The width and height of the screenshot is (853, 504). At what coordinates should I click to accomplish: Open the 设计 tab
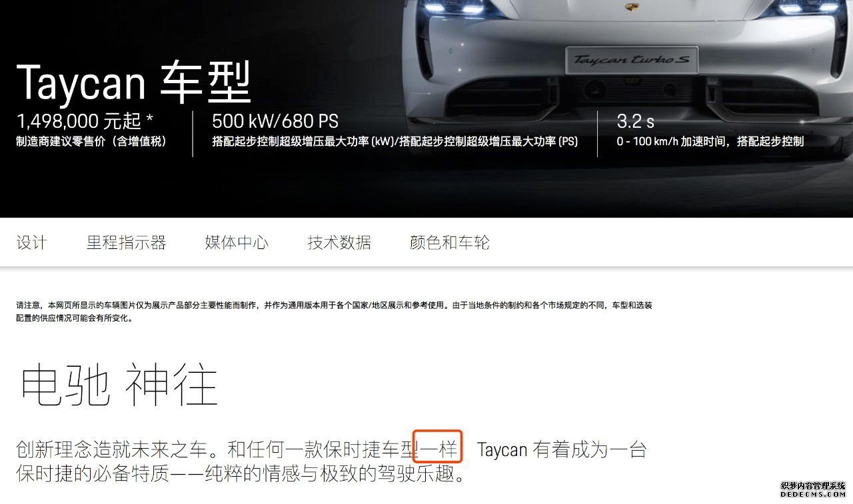click(x=31, y=242)
